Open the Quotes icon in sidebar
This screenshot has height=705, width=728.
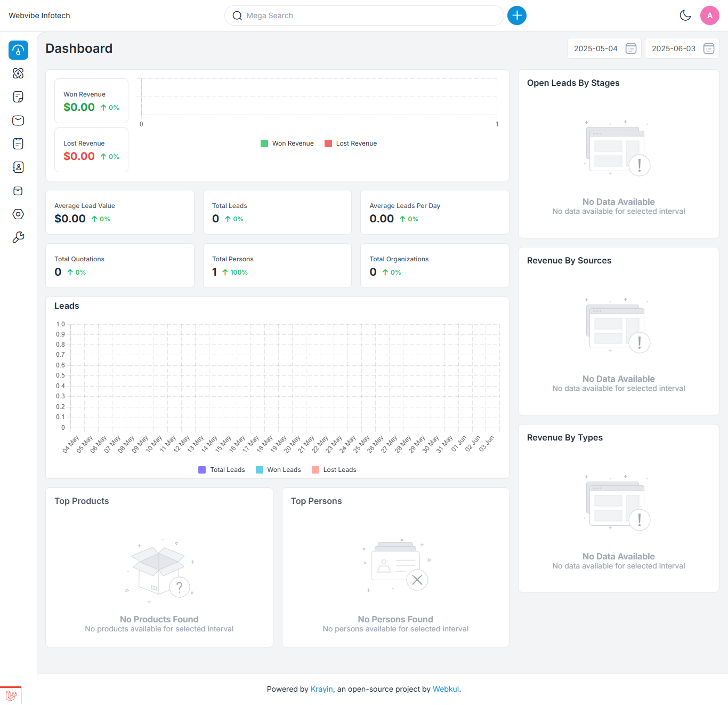pos(18,97)
